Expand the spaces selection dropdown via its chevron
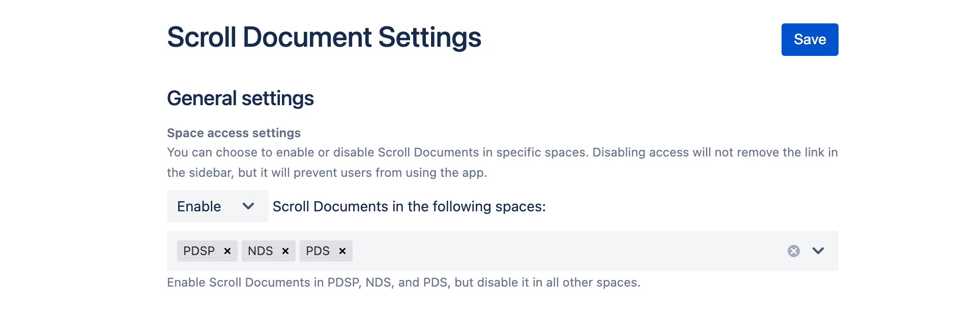 818,250
